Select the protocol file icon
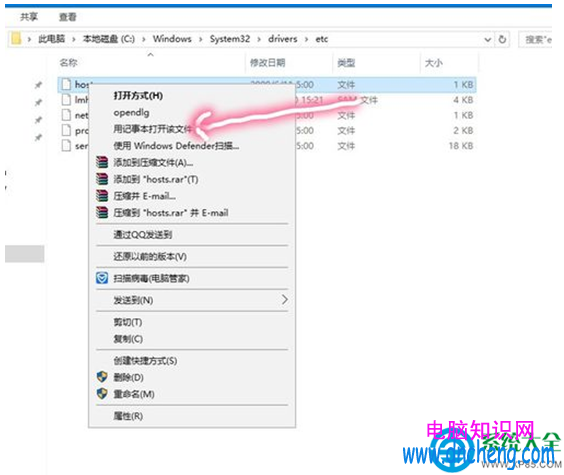 66,130
